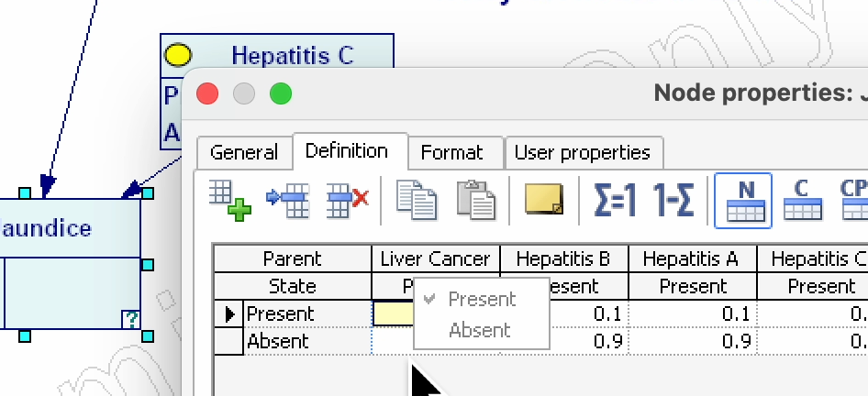Open the User properties tab
Viewport: 868px width, 396px height.
pyautogui.click(x=583, y=152)
